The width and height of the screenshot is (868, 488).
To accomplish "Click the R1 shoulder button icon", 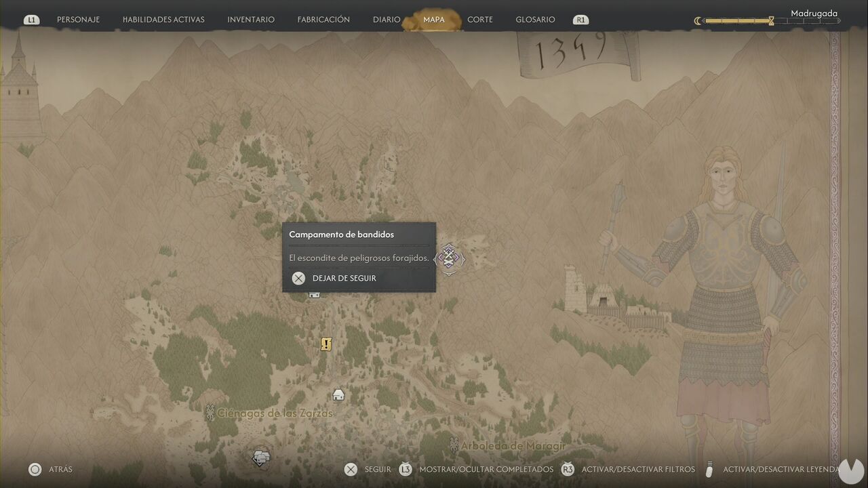I will (580, 20).
